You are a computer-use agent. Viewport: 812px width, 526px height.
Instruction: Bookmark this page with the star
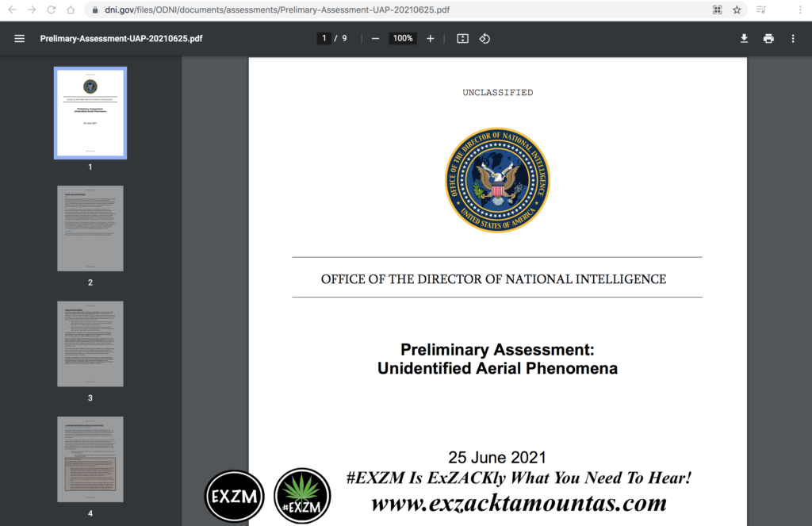point(737,10)
